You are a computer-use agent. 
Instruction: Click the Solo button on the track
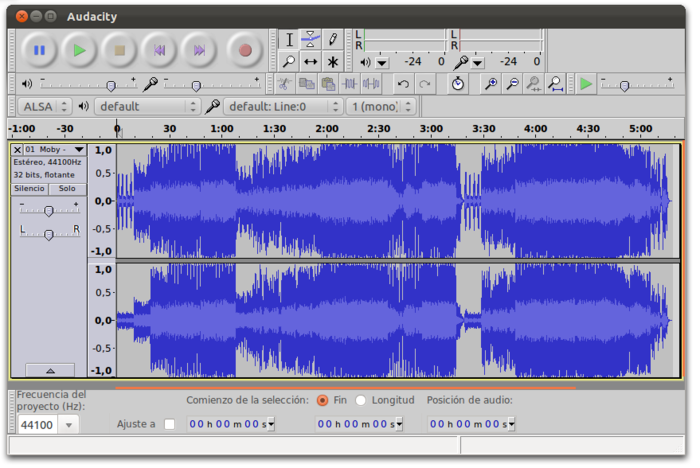(x=66, y=188)
